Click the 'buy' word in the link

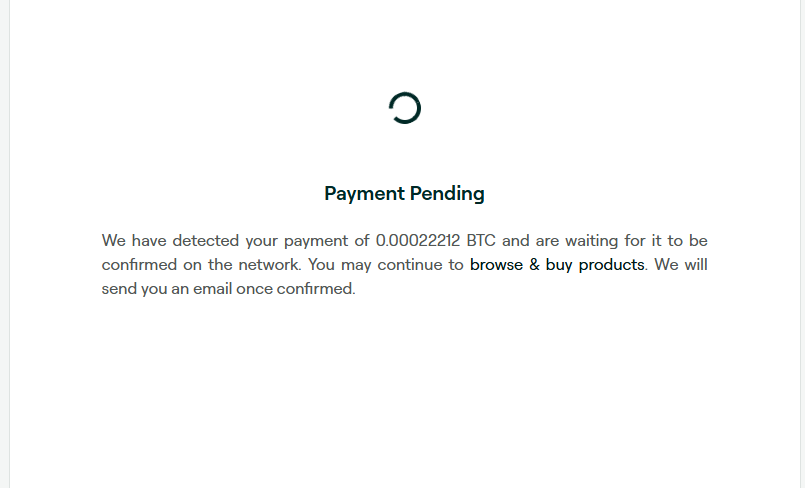(559, 265)
